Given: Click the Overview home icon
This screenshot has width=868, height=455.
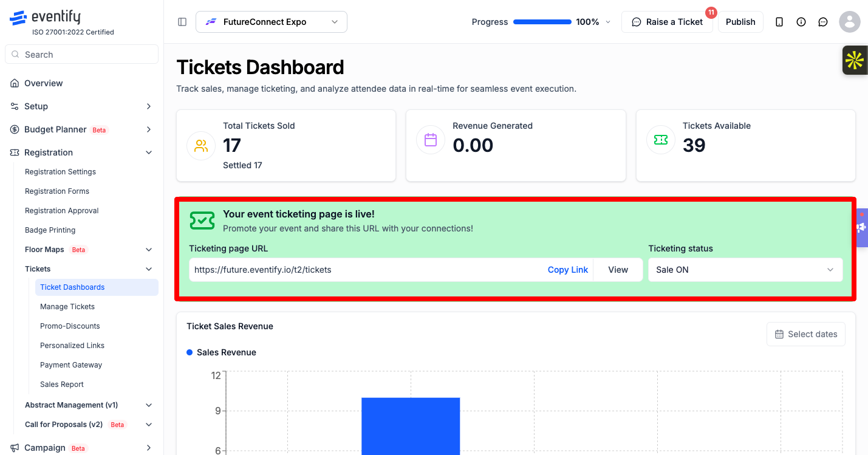Looking at the screenshot, I should [15, 83].
